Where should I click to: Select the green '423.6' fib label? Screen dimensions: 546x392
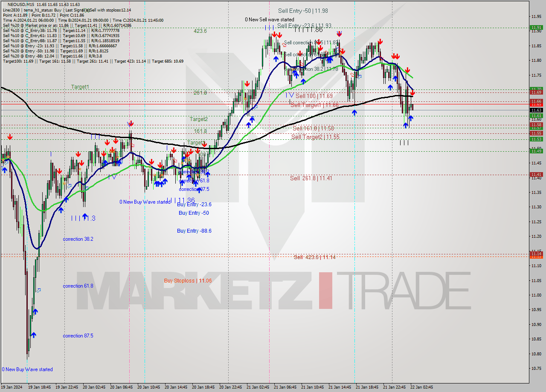(200, 31)
